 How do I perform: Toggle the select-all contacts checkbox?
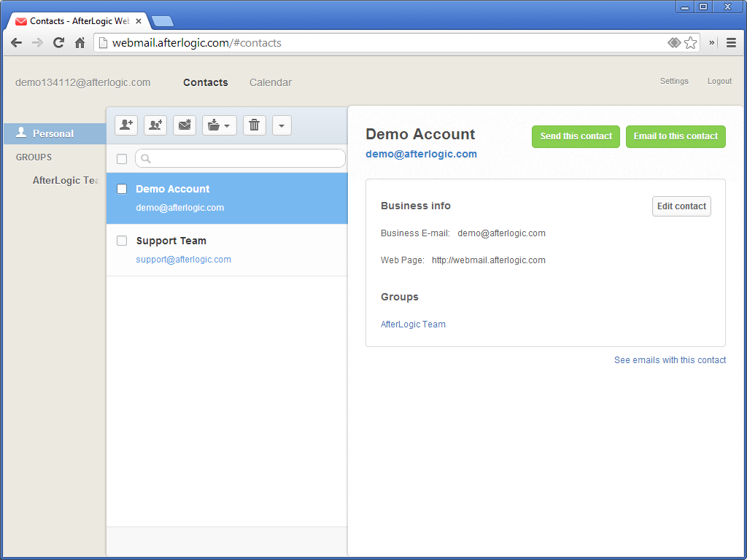click(122, 158)
